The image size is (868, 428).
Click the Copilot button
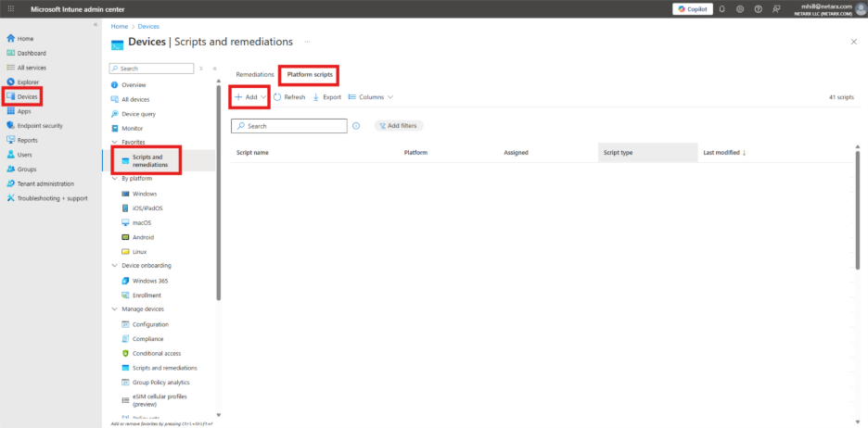pyautogui.click(x=692, y=8)
